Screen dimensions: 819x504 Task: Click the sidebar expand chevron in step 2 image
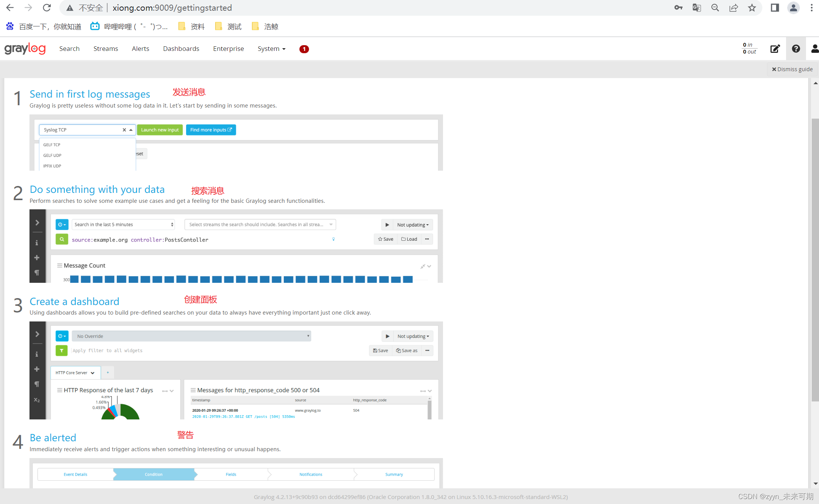(x=37, y=223)
